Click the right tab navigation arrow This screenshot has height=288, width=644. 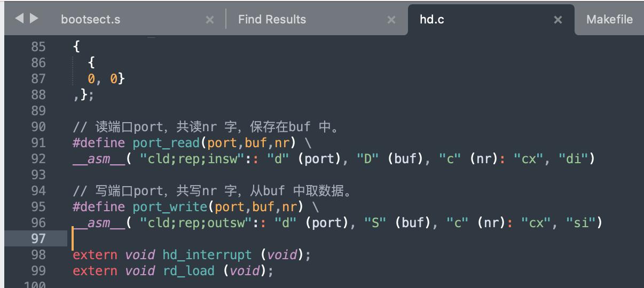coord(34,19)
